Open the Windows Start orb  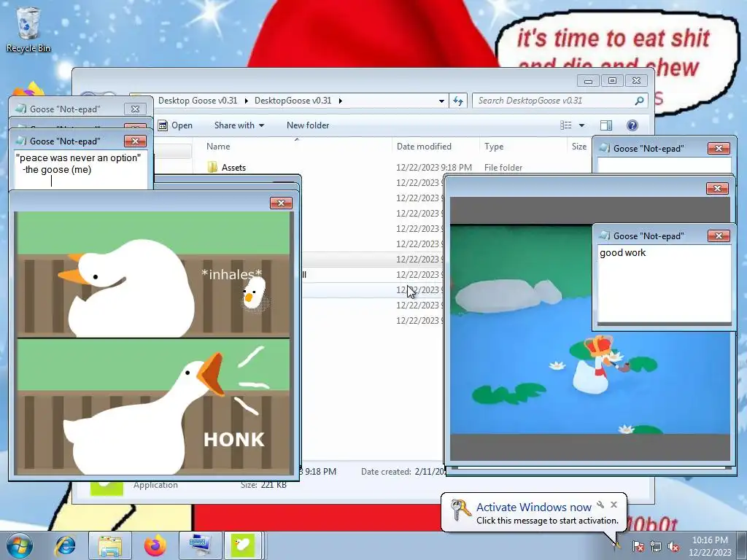pyautogui.click(x=20, y=545)
